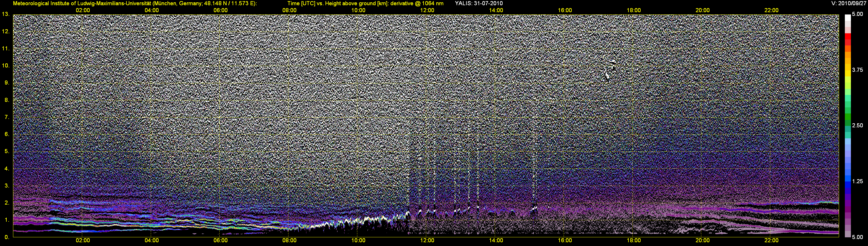Image resolution: width=868 pixels, height=246 pixels.
Task: Click the 14:00 label on the top time axis
Action: (496, 10)
